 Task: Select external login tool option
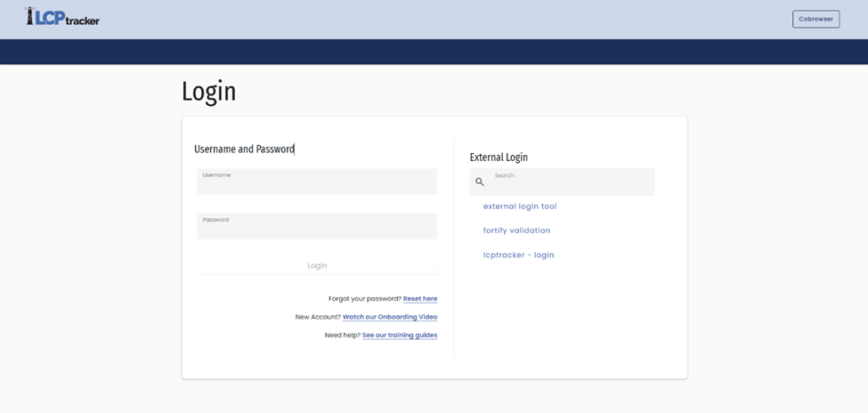coord(520,206)
